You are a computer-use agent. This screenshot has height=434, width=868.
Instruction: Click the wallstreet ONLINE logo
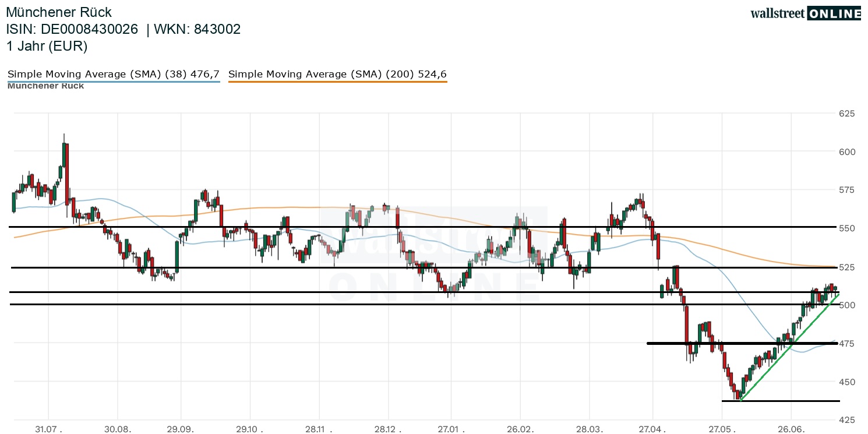pos(806,13)
